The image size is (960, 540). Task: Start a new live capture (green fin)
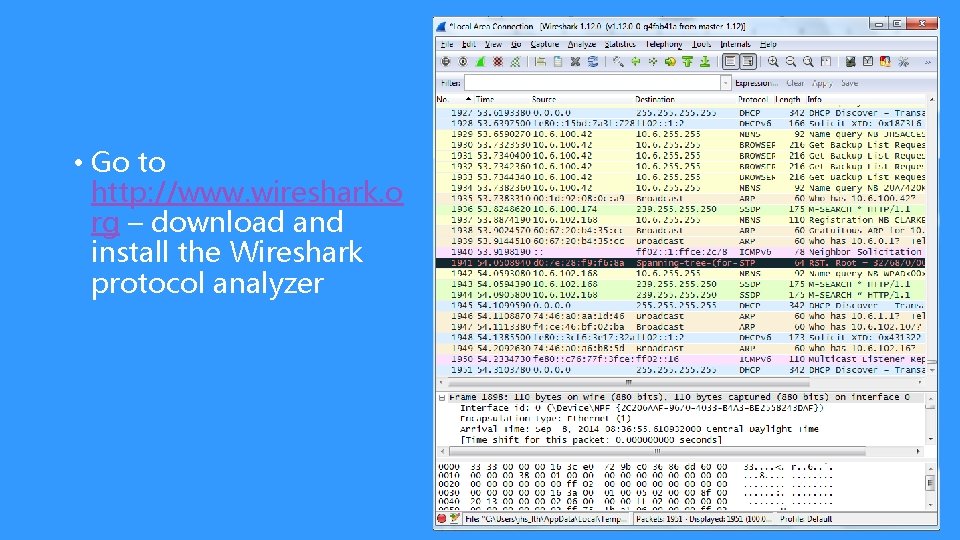[481, 62]
